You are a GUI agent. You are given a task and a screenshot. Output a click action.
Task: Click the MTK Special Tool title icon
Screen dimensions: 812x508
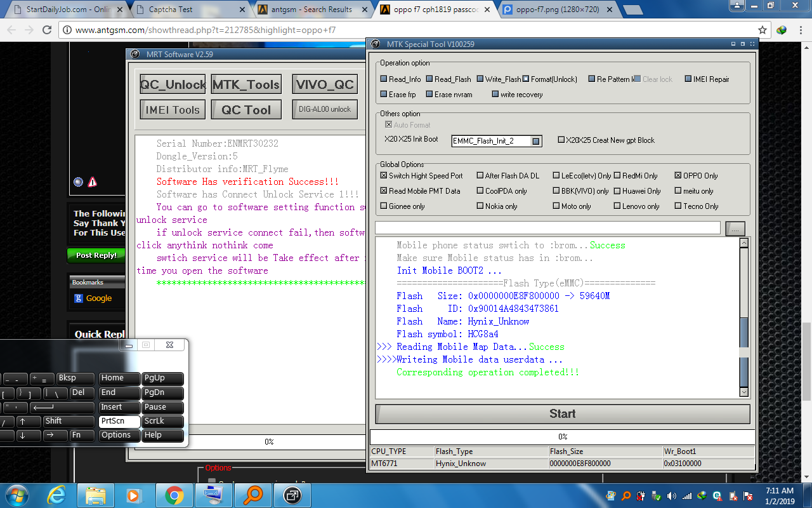tap(376, 44)
